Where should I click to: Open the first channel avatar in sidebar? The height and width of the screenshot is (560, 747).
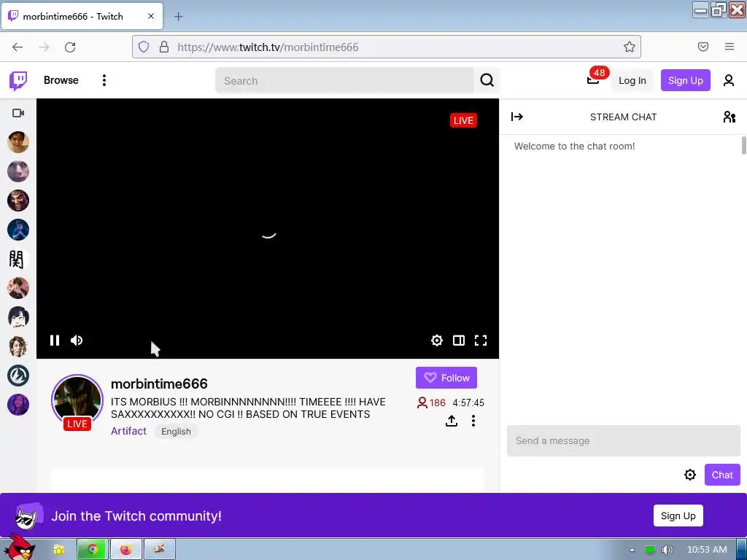[x=18, y=142]
